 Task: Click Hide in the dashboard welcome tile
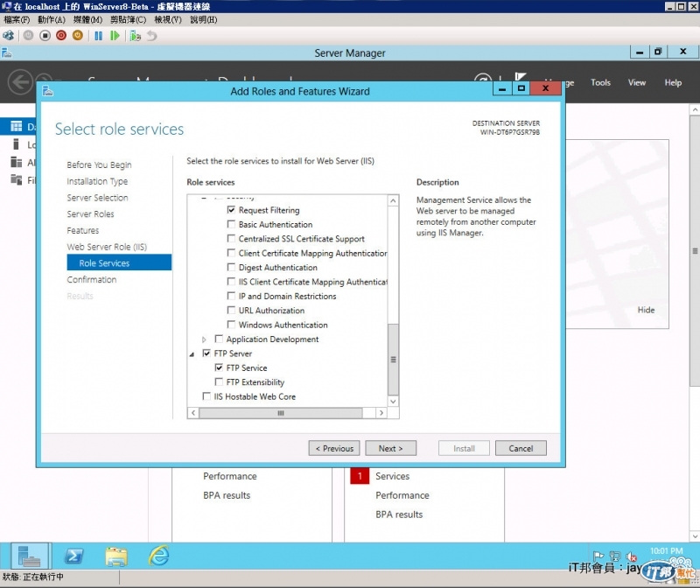[x=646, y=310]
